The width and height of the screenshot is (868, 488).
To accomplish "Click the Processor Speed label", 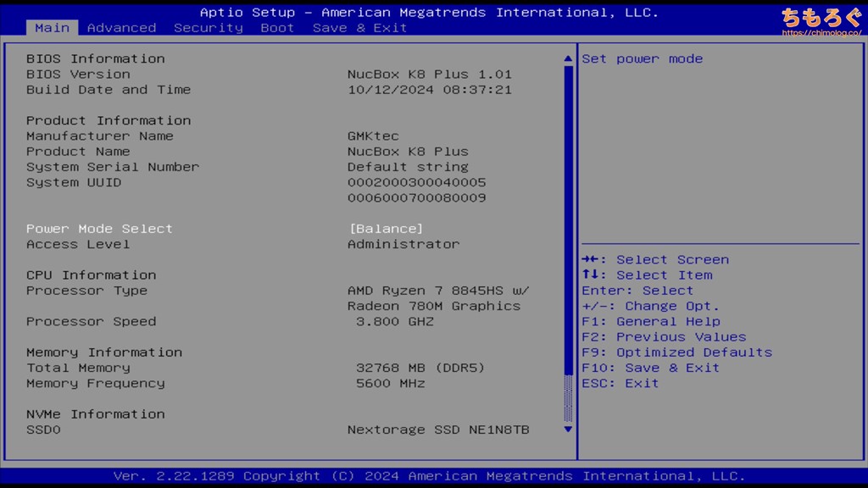I will point(92,321).
